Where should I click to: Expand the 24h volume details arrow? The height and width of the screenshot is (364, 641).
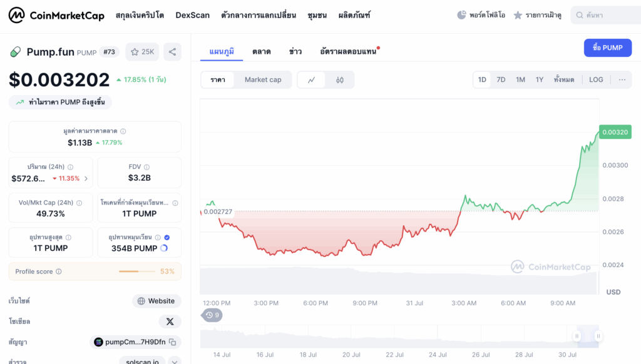click(x=86, y=179)
